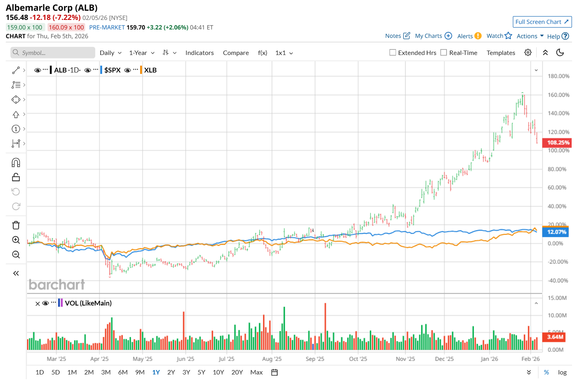
Task: Add ALB to Watchlist star
Action: pyautogui.click(x=508, y=36)
